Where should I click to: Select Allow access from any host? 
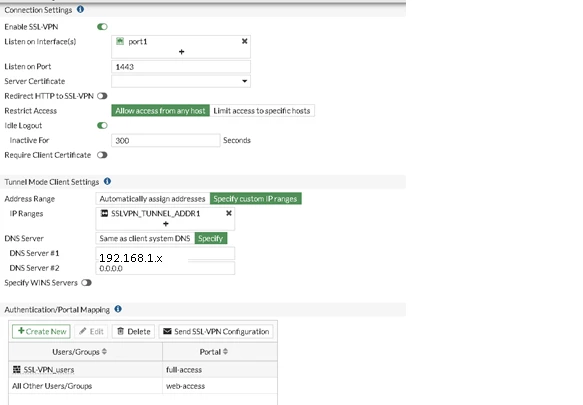(x=160, y=111)
